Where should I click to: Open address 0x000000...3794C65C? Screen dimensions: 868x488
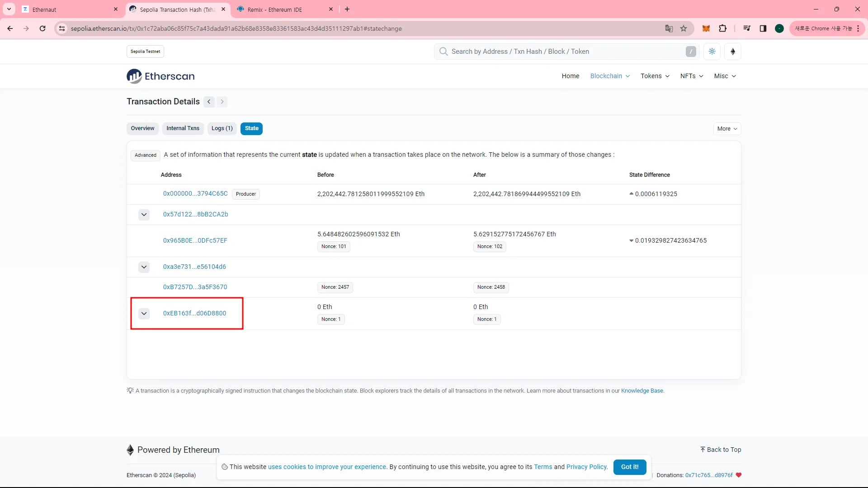coord(195,194)
